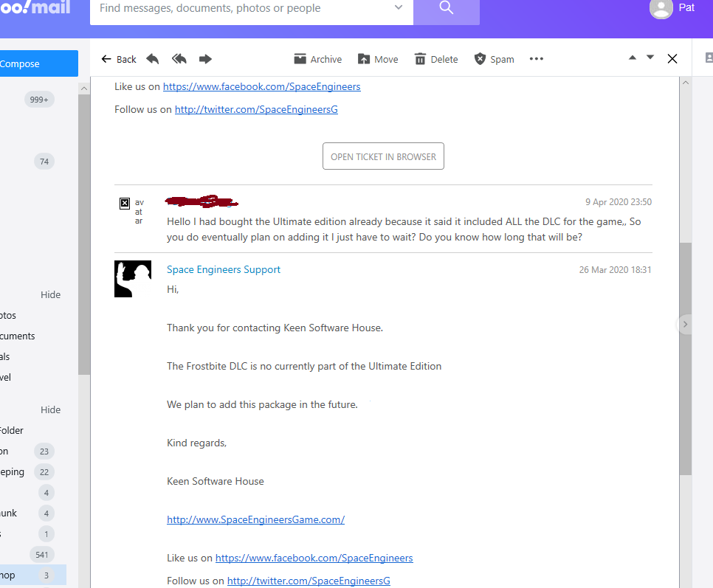Open the more actions ellipsis menu

(537, 59)
